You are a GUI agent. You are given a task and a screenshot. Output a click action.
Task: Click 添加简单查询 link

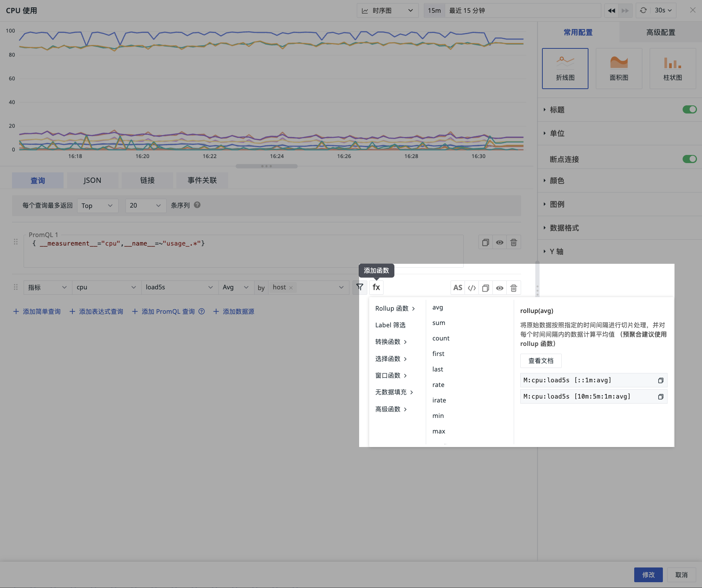[37, 311]
